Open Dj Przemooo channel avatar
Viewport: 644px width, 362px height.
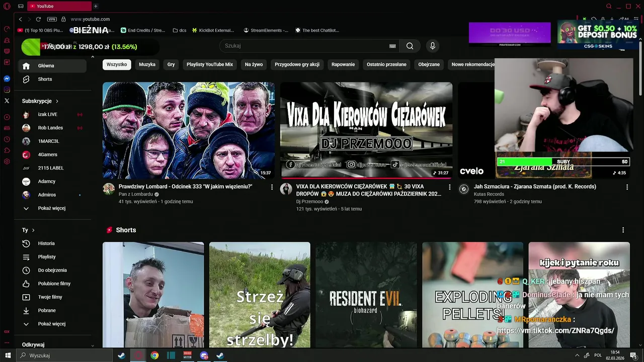286,189
